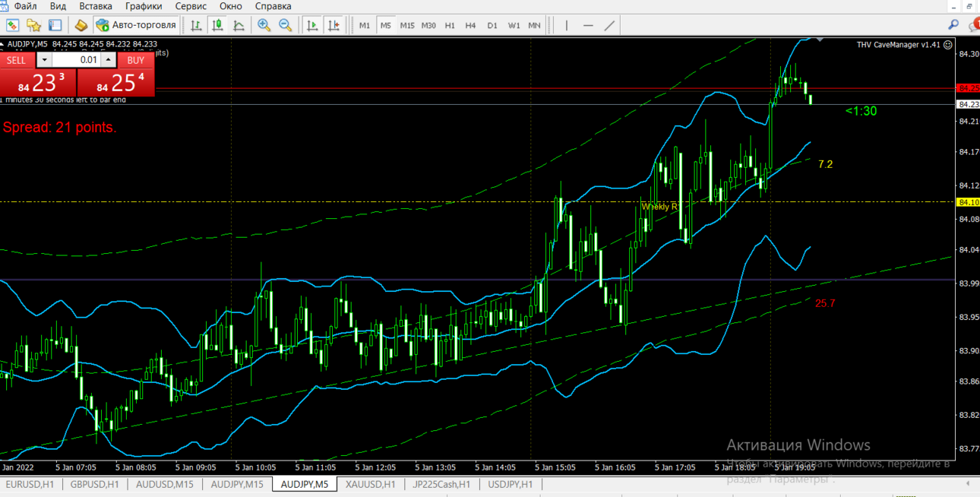Open the Navigator favorites star-folder icon
The width and height of the screenshot is (980, 497).
pos(34,25)
